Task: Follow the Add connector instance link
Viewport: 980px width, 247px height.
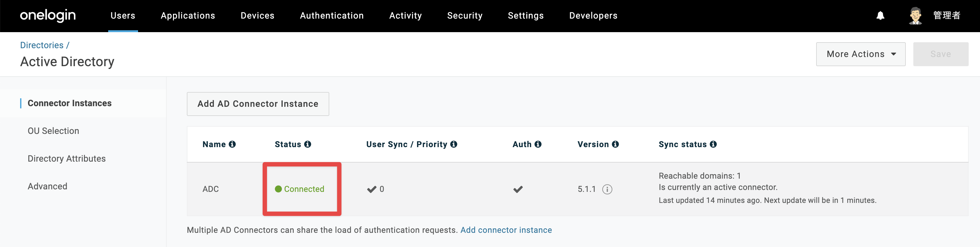Action: click(x=506, y=230)
